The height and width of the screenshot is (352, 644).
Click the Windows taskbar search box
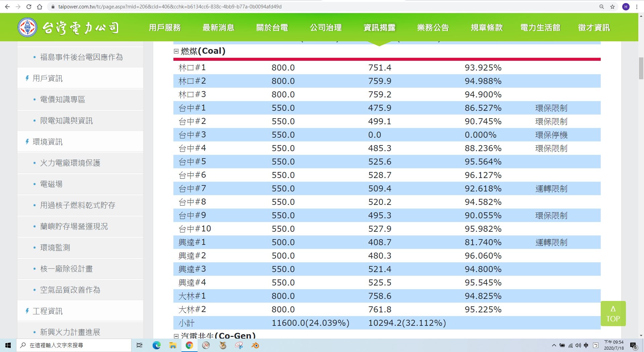(74, 345)
